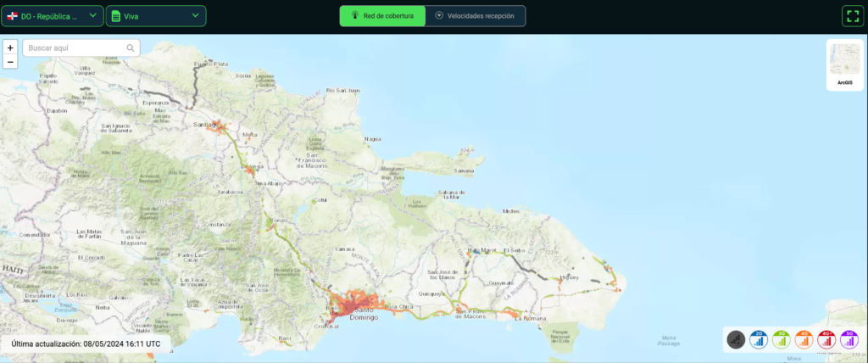The image size is (868, 363).
Task: Toggle the 3G coverage layer icon
Action: (x=781, y=340)
